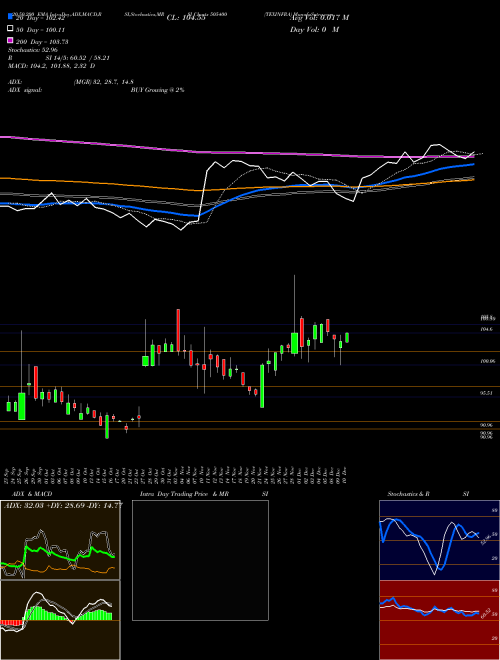Select the '200 Day - 103.73' legend text
Image resolution: width=500 pixels, height=660 pixels.
(x=42, y=42)
